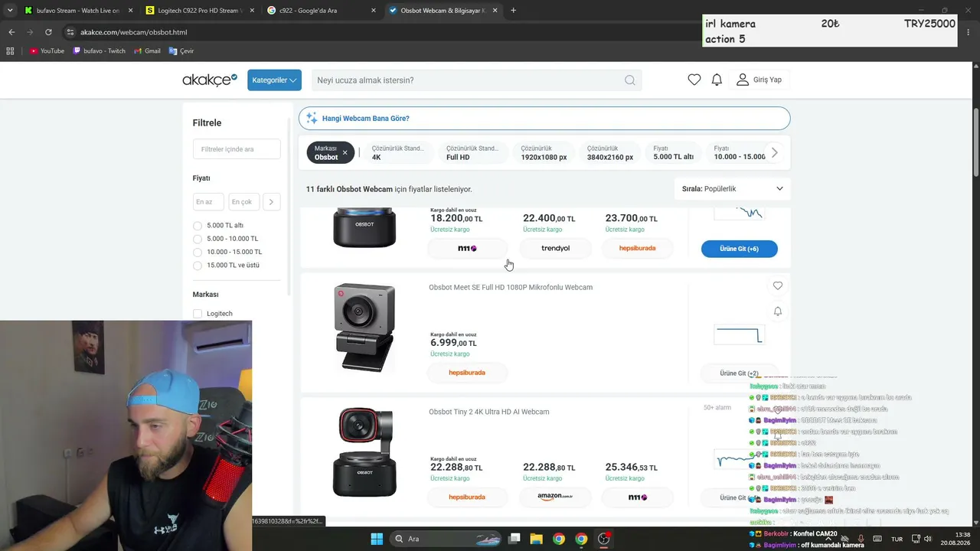The height and width of the screenshot is (551, 980).
Task: Open File Explorer from the taskbar
Action: coord(537,539)
